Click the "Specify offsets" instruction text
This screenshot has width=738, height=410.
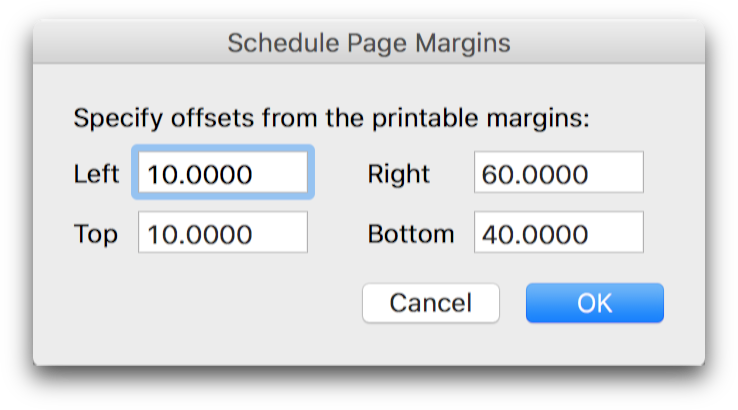click(165, 119)
